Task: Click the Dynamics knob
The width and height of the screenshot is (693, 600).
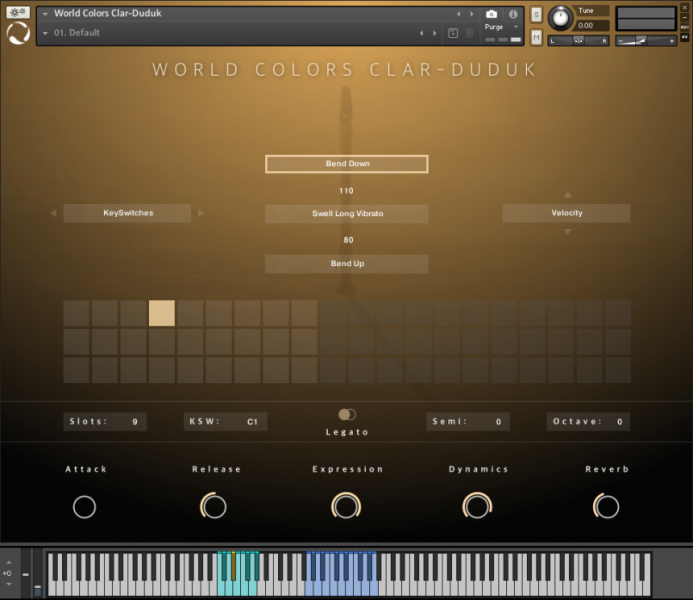Action: click(x=477, y=506)
